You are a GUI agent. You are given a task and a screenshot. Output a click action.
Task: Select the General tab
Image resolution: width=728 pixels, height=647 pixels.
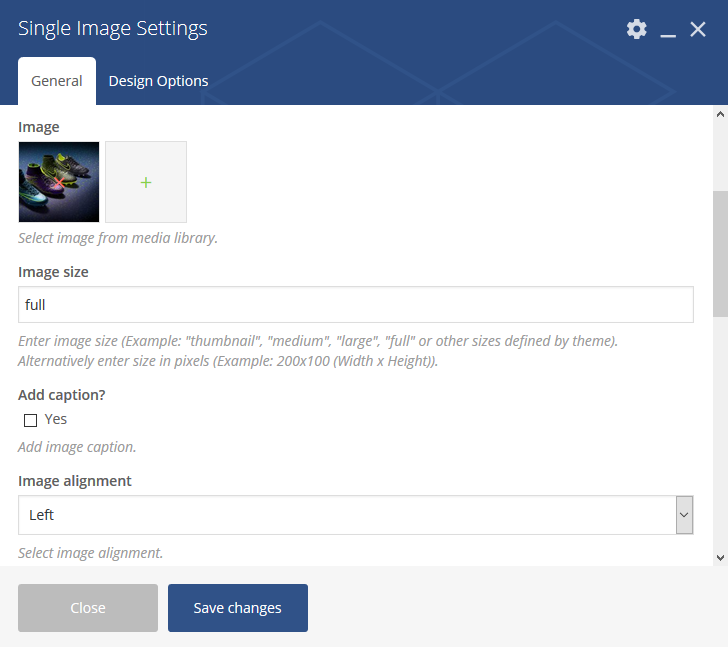pos(57,81)
